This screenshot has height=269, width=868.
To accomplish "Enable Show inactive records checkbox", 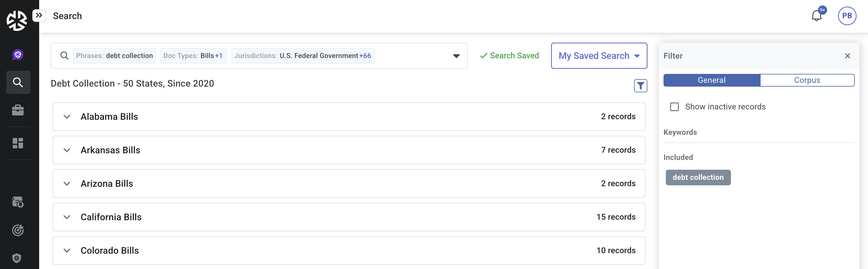I will pyautogui.click(x=674, y=107).
